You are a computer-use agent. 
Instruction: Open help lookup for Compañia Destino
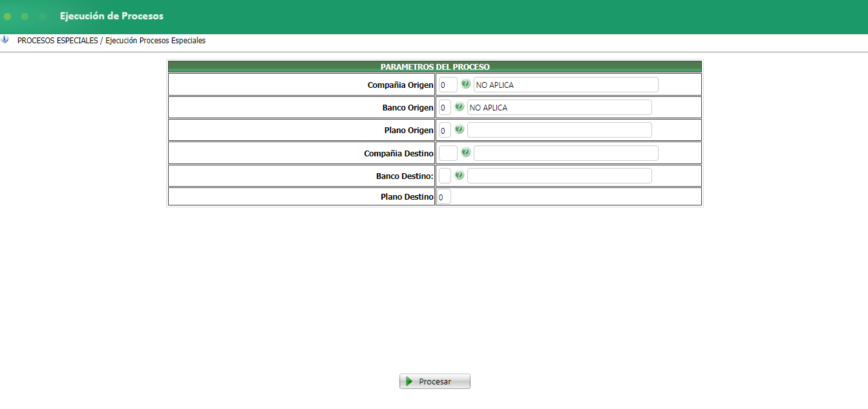click(x=465, y=152)
